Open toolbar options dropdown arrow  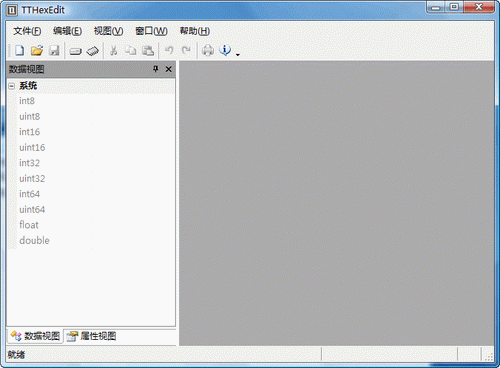(238, 54)
